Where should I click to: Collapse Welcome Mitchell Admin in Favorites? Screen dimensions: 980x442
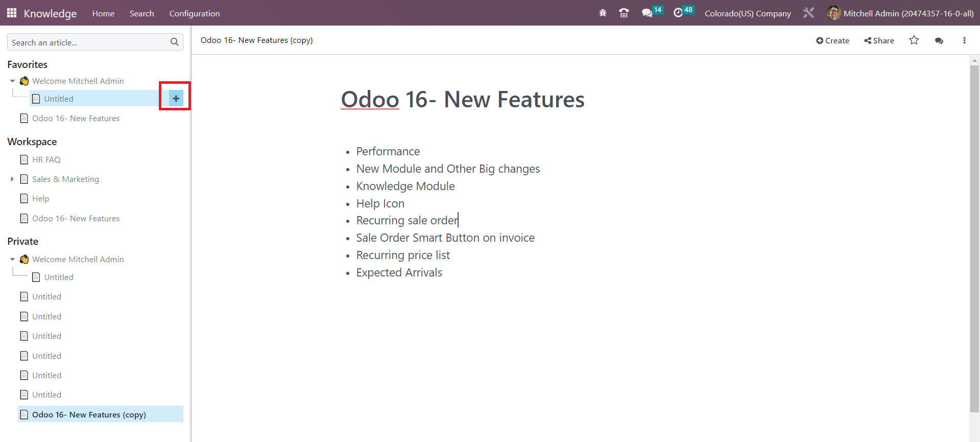12,81
